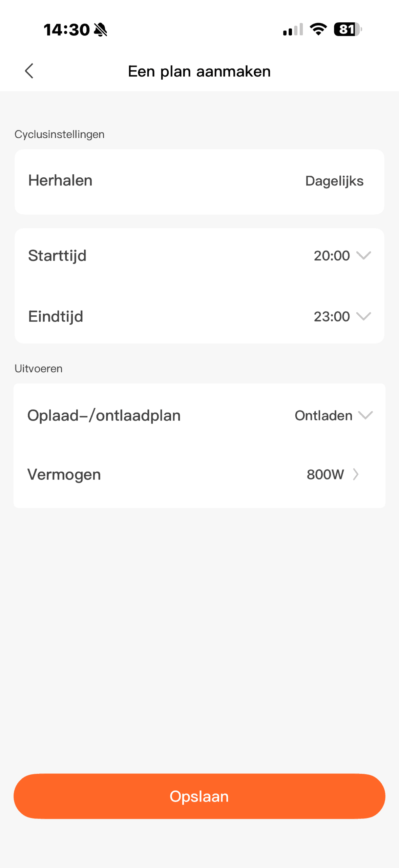
Task: Save the plan with Opslaan
Action: pyautogui.click(x=199, y=796)
